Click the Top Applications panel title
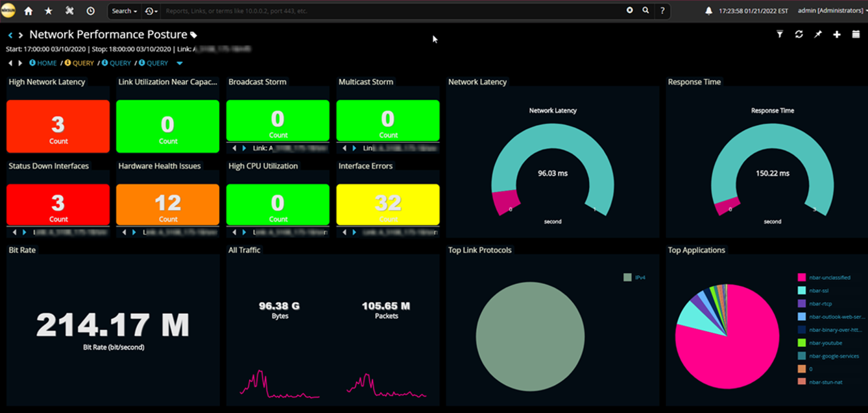Viewport: 868px width, 413px height. [x=697, y=250]
